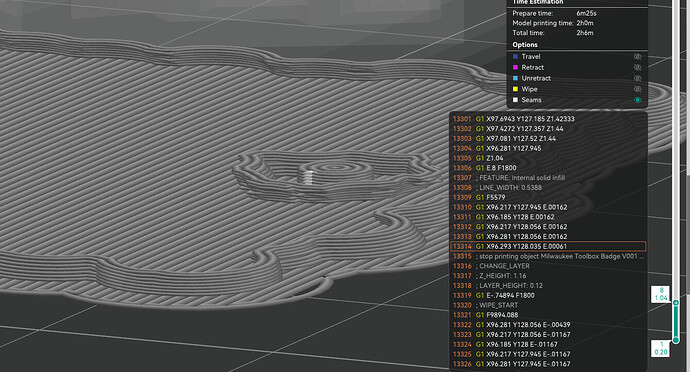
Task: Click the Retract label in Options
Action: 532,67
